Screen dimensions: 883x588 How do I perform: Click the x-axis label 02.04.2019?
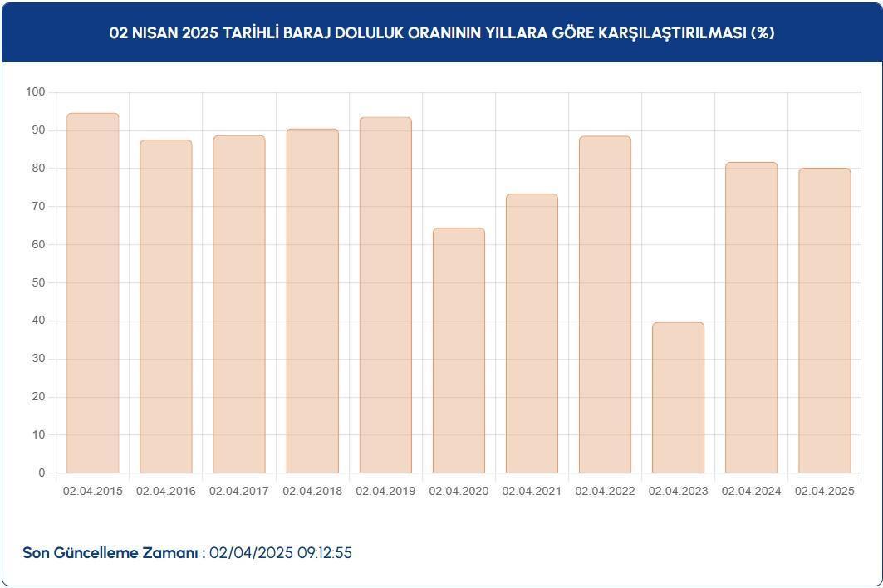(385, 491)
